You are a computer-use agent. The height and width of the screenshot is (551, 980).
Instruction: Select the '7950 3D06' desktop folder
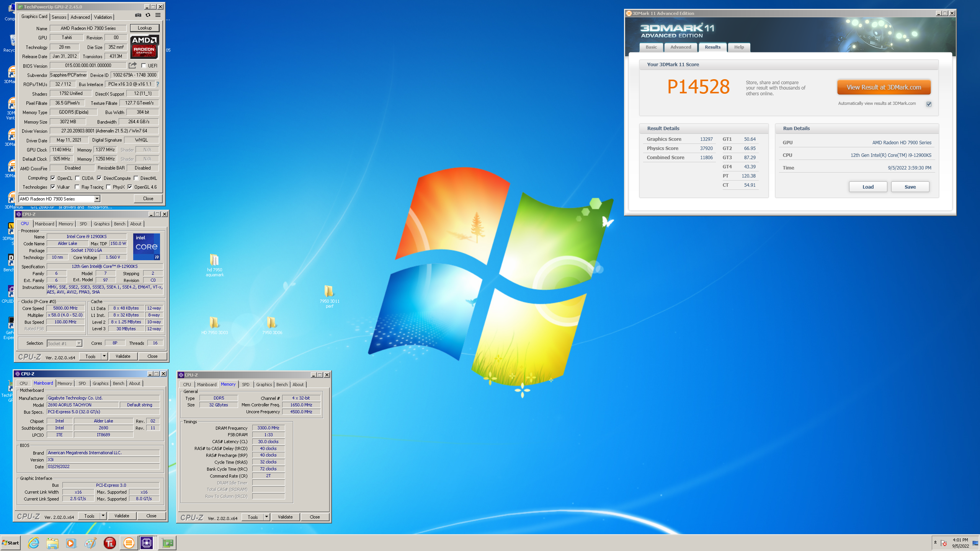pyautogui.click(x=272, y=326)
